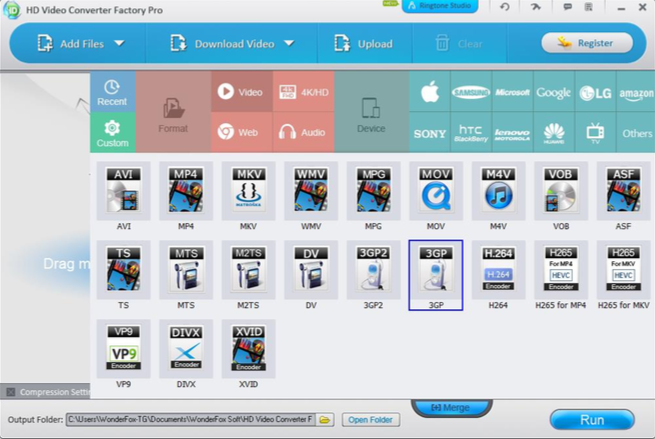Expand the Add Files dropdown arrow

click(119, 43)
